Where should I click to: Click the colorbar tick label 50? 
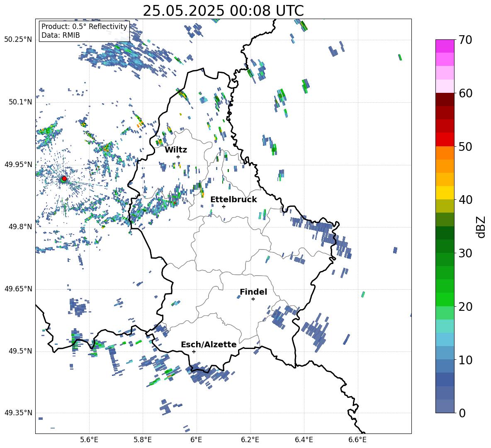[465, 146]
